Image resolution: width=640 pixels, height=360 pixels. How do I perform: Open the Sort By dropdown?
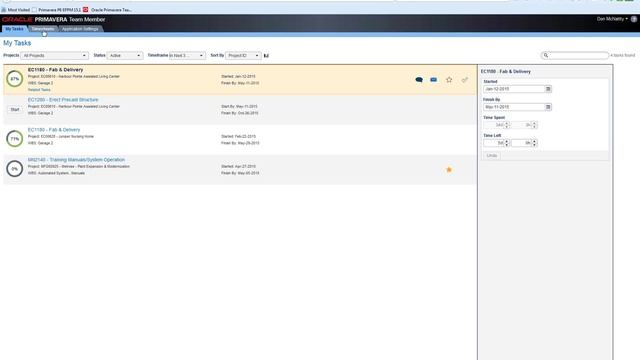point(243,56)
